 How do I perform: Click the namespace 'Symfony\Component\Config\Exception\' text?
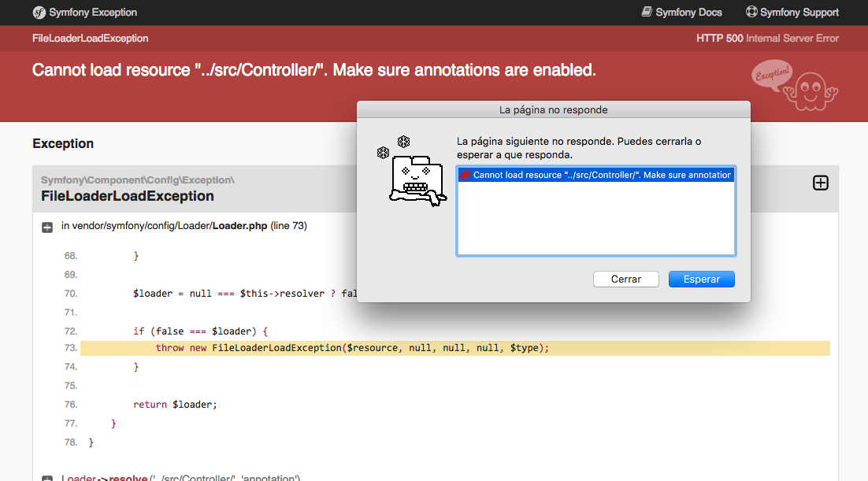pyautogui.click(x=138, y=180)
